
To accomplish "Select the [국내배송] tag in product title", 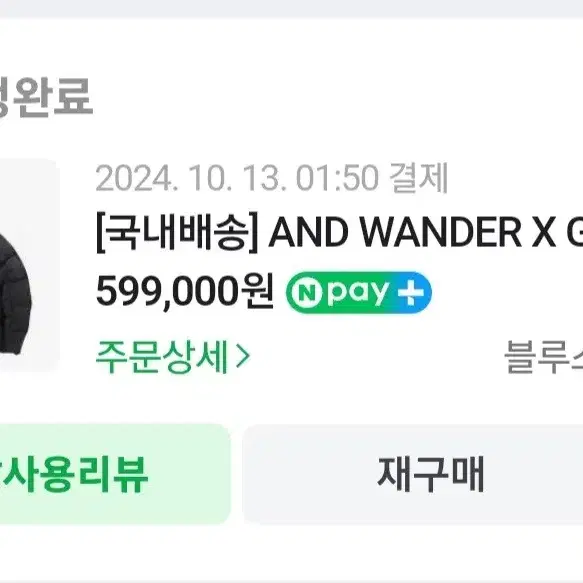I will click(x=177, y=233).
